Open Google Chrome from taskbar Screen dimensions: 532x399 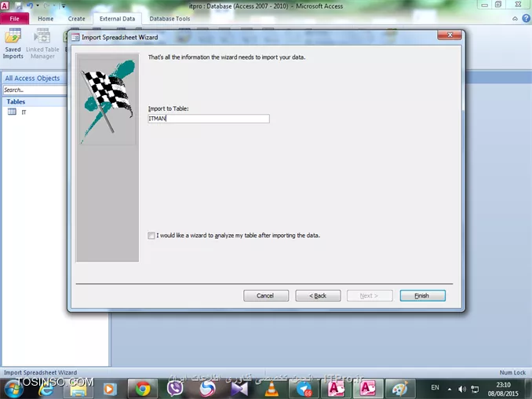(x=143, y=389)
